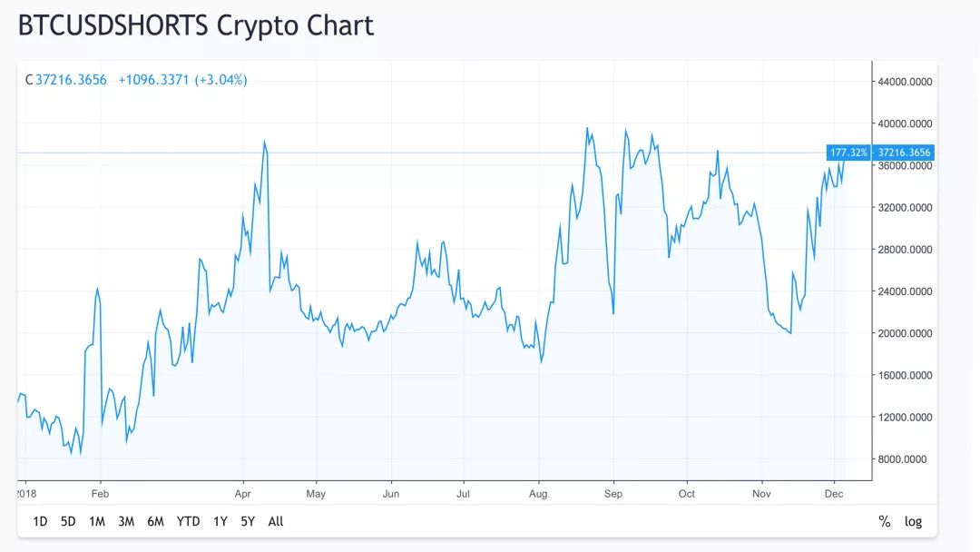The height and width of the screenshot is (552, 980).
Task: Click the BTCUSDSHORTS Crypto Chart title
Action: coord(196,25)
